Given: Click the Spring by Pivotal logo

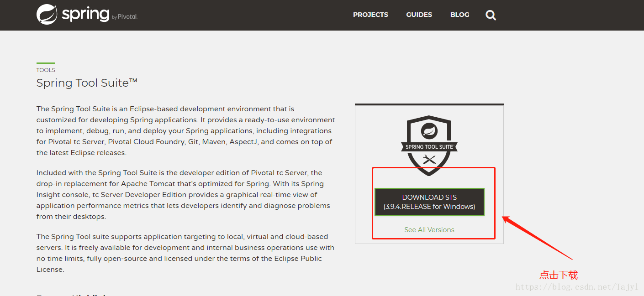Looking at the screenshot, I should coord(87,14).
